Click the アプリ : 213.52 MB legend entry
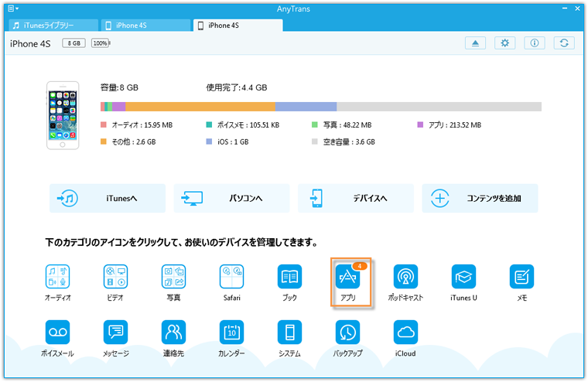 pyautogui.click(x=450, y=124)
